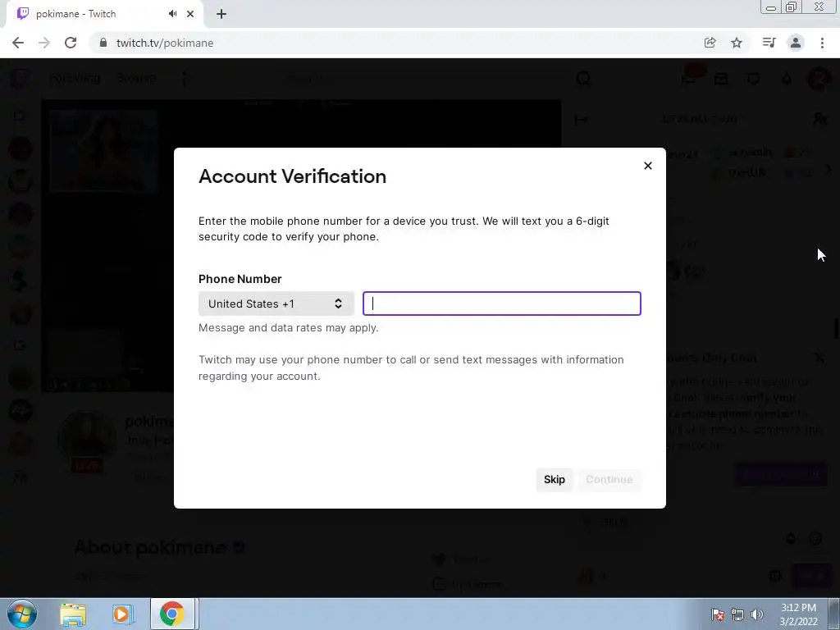Adjust volume from tray speaker icon
Viewport: 840px width, 630px height.
(x=757, y=614)
